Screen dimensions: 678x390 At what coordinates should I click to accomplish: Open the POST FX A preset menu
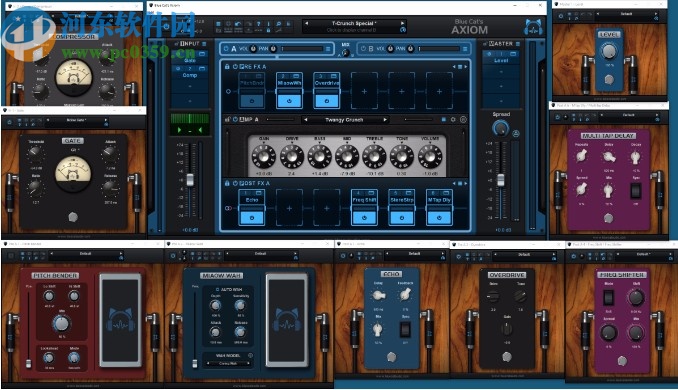click(460, 184)
